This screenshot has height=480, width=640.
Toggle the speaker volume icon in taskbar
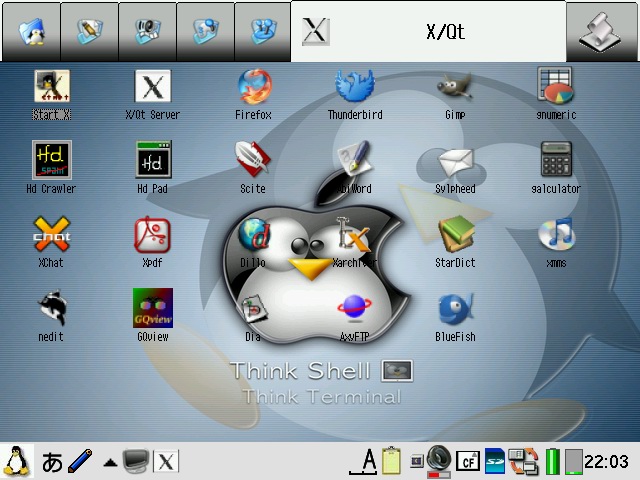point(438,460)
